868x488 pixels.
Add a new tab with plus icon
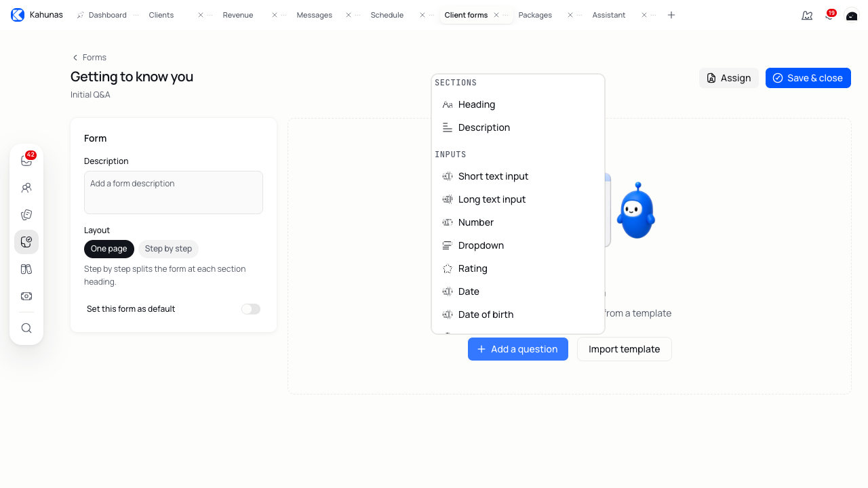671,15
